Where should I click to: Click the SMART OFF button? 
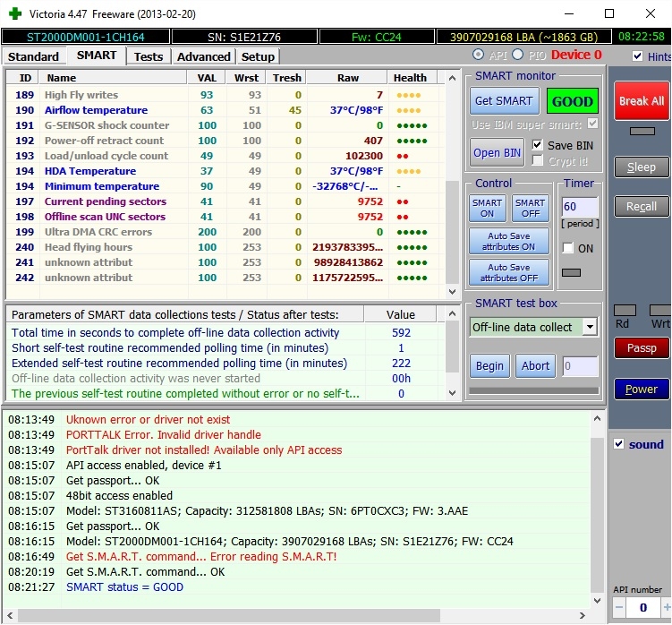[x=531, y=208]
